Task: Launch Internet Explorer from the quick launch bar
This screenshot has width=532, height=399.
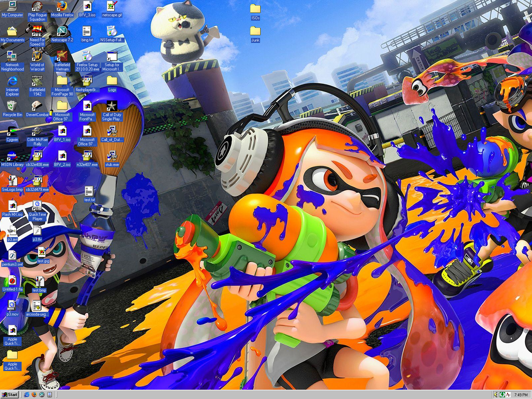Action: pos(27,395)
